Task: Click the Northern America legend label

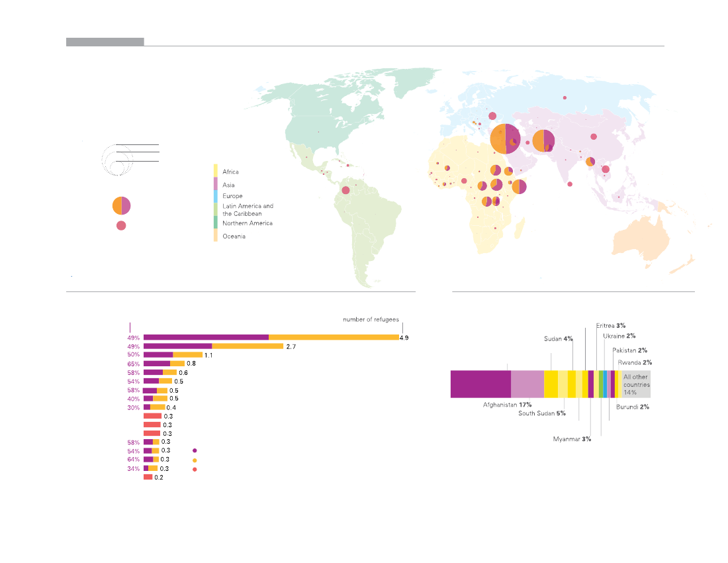Action: coord(248,223)
